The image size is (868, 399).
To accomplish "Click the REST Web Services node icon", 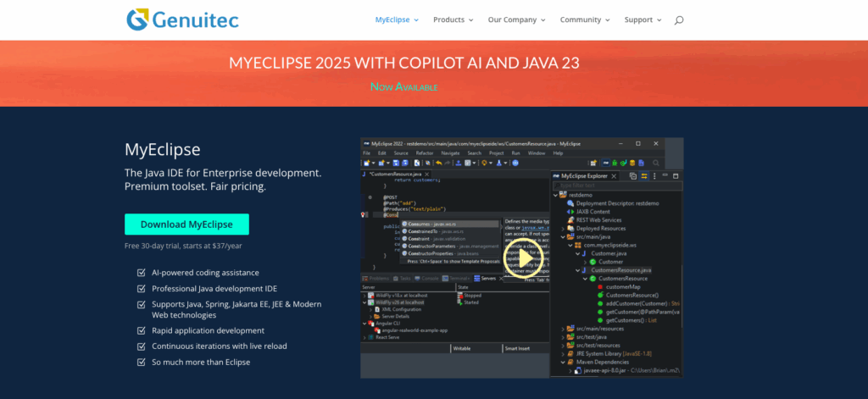I will pyautogui.click(x=570, y=219).
